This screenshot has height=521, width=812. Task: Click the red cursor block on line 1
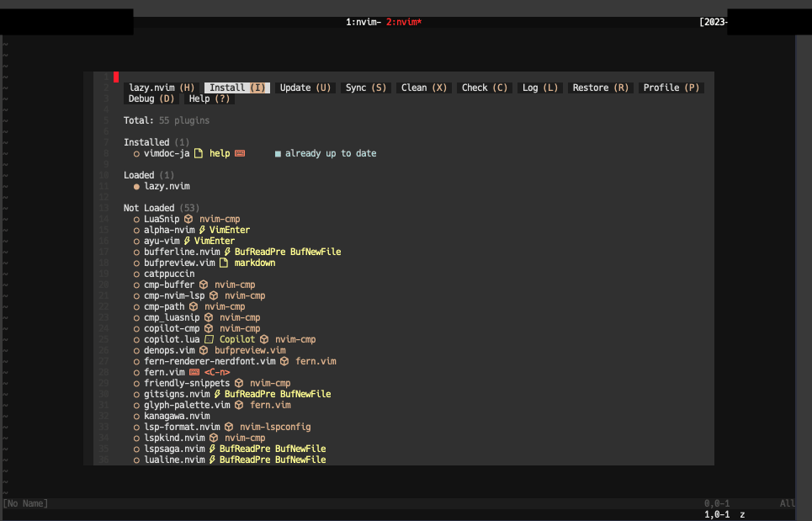tap(116, 77)
